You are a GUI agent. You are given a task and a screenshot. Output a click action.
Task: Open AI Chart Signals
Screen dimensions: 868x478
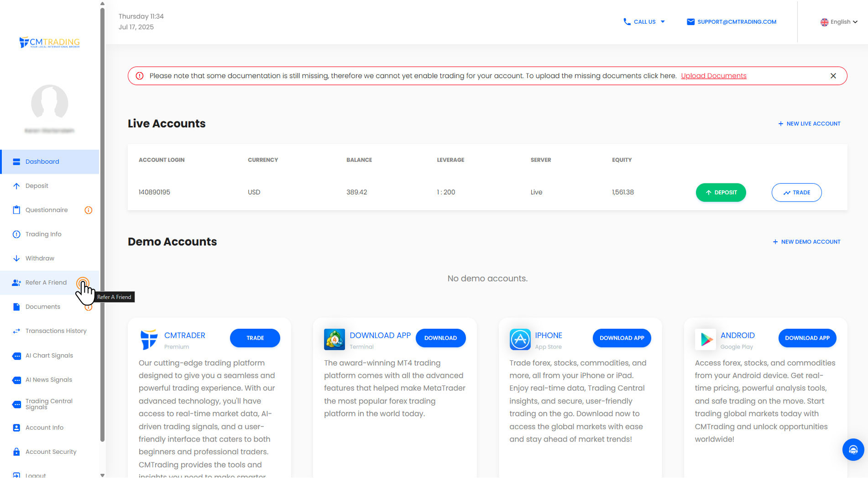50,356
